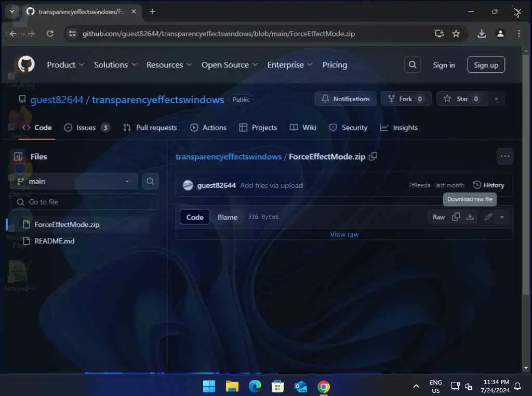Collapse the Files side panel icon
Screen dimensions: 532x396
coord(18,156)
